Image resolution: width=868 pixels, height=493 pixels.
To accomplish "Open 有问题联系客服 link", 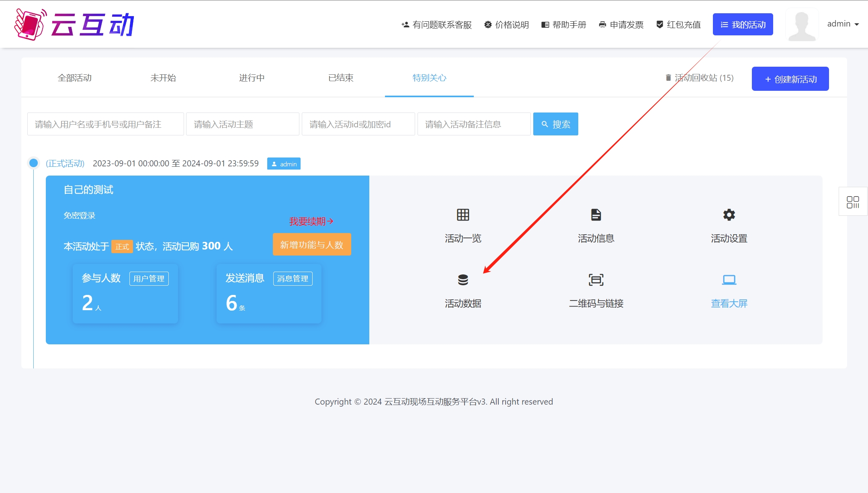I will (436, 25).
